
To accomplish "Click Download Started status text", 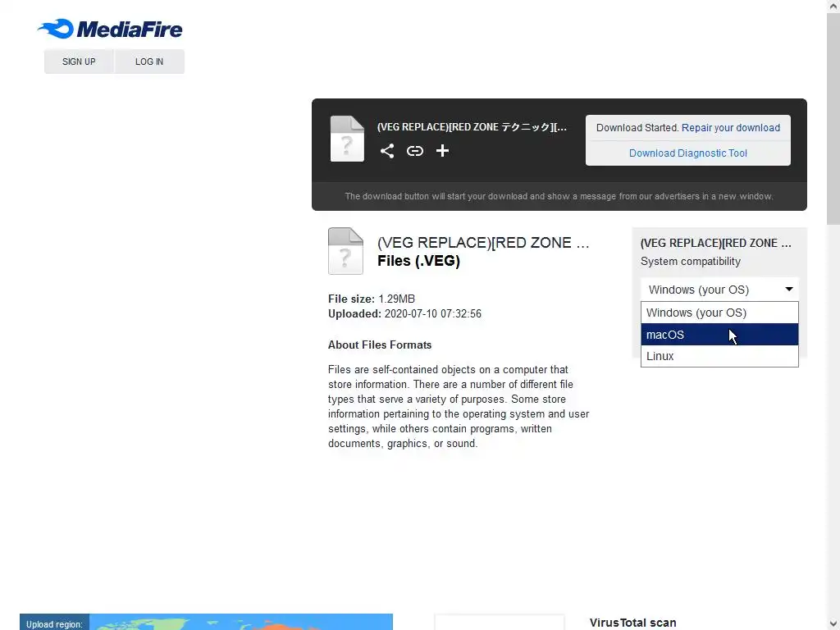I will pos(637,127).
